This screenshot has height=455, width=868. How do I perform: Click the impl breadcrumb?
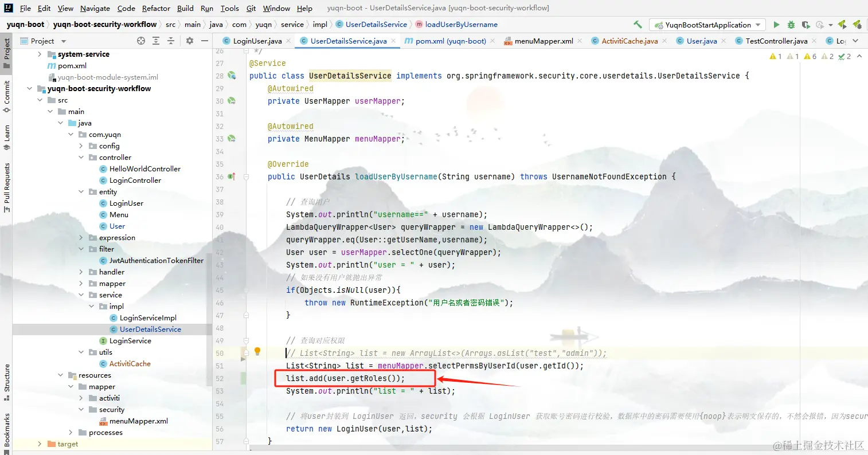pyautogui.click(x=320, y=24)
